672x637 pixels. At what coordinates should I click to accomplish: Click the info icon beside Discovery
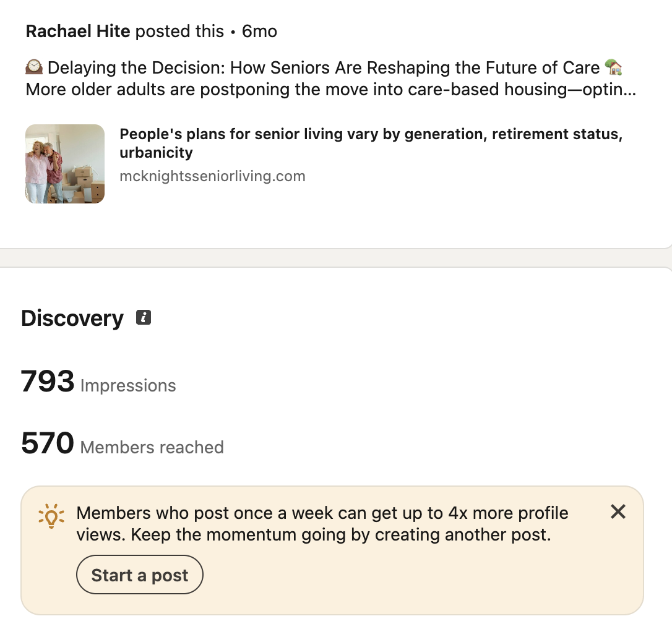[144, 318]
